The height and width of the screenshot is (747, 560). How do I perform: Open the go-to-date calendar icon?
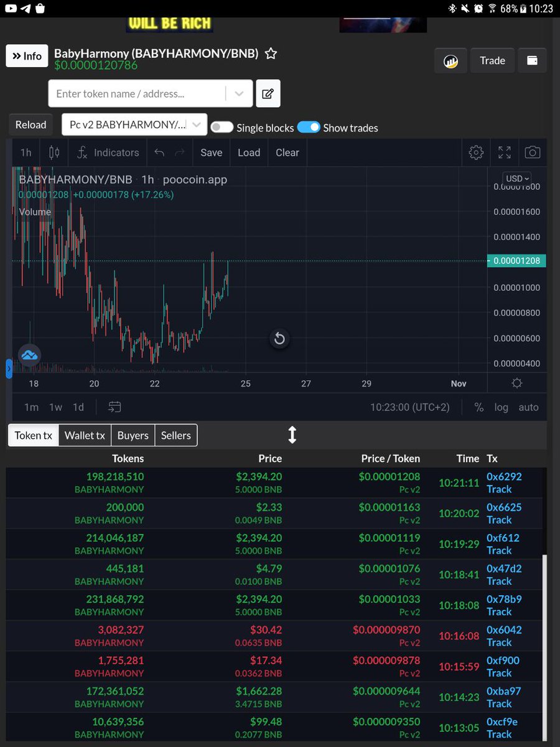pyautogui.click(x=114, y=407)
